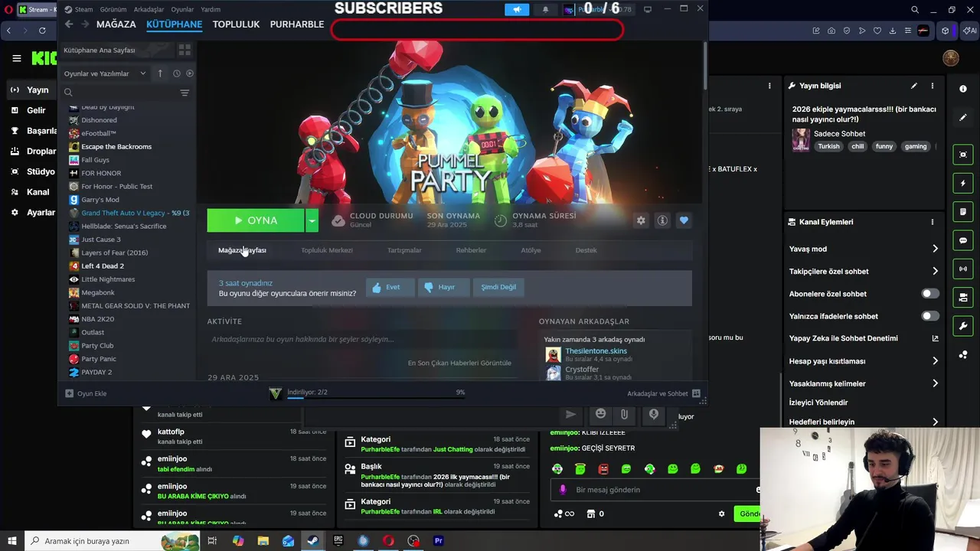980x551 pixels.
Task: Select Left 4 Dead 2 in library
Action: (x=103, y=266)
